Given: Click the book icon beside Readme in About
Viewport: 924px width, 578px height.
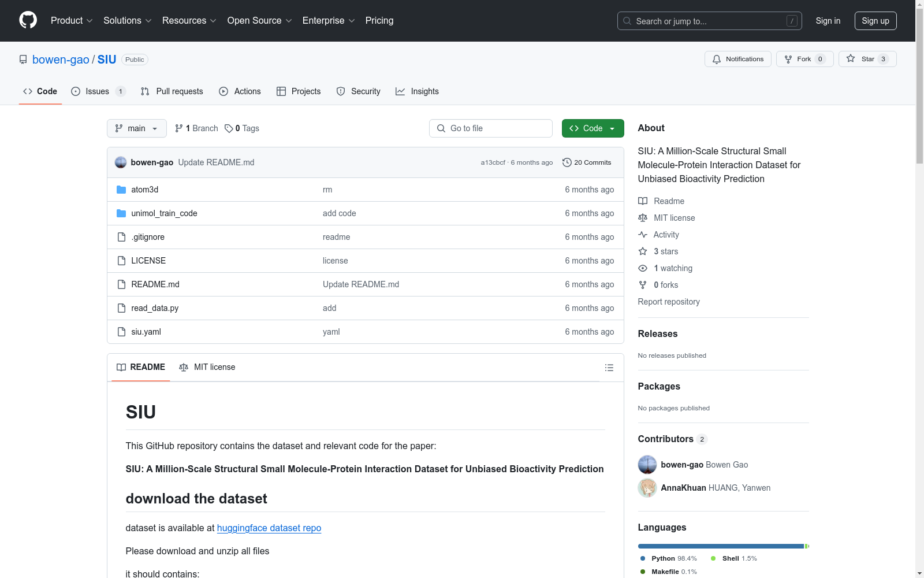Looking at the screenshot, I should 643,201.
